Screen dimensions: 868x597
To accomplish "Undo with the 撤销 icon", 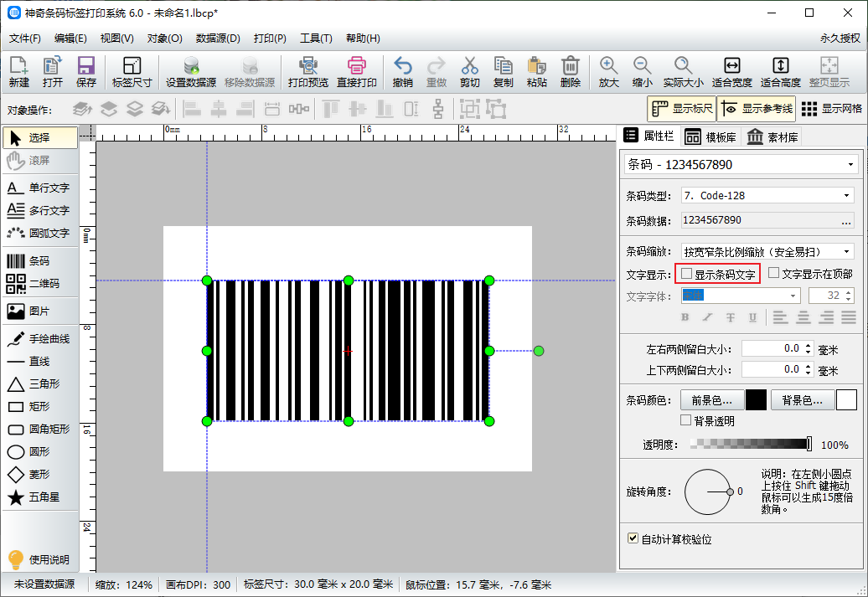I will [402, 72].
